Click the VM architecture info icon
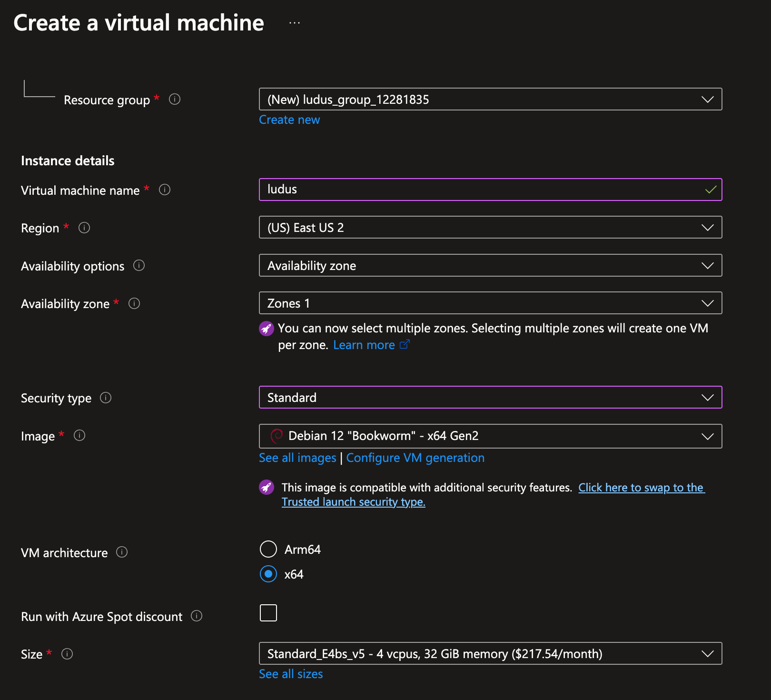Image resolution: width=771 pixels, height=700 pixels. [122, 552]
